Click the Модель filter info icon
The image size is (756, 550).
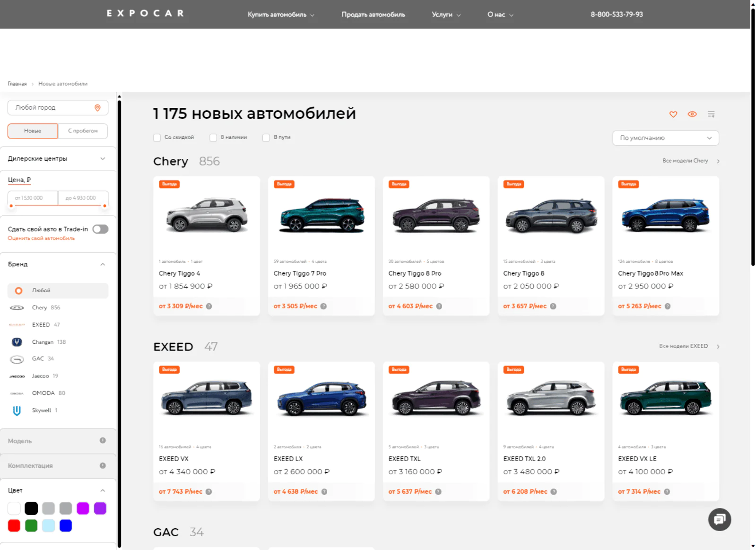103,441
